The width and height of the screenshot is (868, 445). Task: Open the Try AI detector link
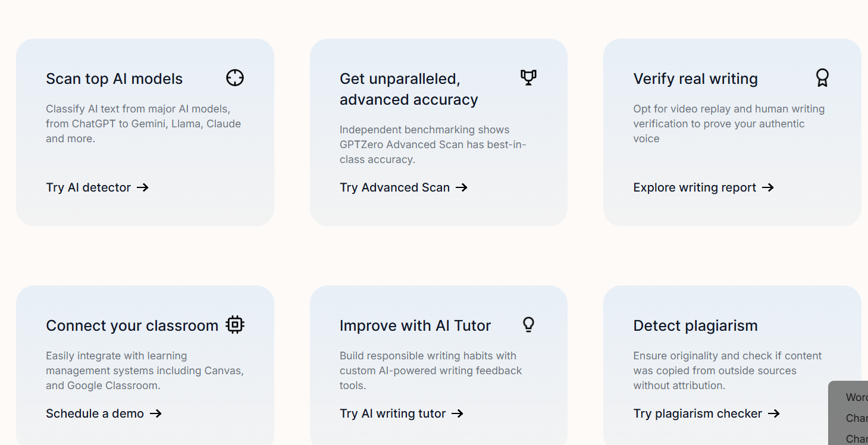89,187
